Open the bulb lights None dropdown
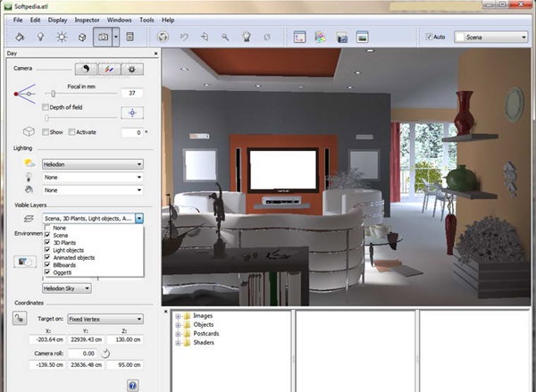This screenshot has width=536, height=392. click(x=93, y=177)
